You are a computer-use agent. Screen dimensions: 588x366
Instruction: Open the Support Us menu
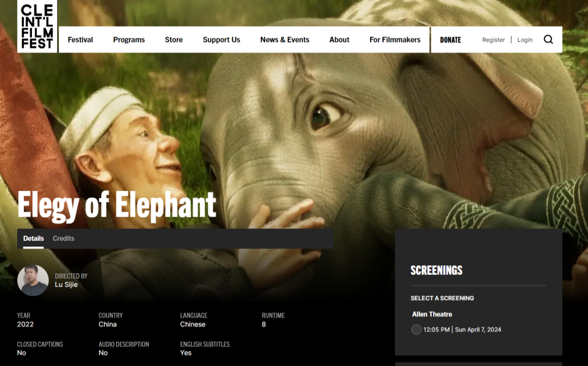click(221, 40)
